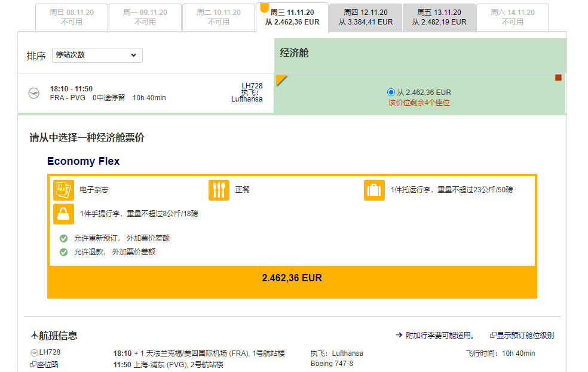The width and height of the screenshot is (588, 372).
Task: Click the 电子杂志 magazine icon
Action: pyautogui.click(x=63, y=190)
